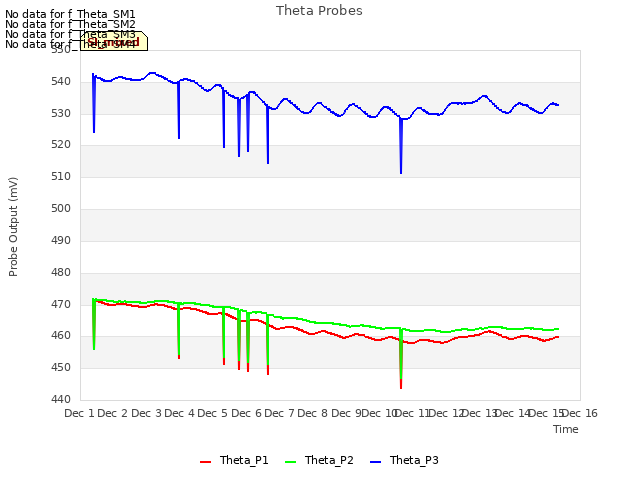Click the Dec 7 x-axis label
The image size is (640, 480).
coord(280,413)
